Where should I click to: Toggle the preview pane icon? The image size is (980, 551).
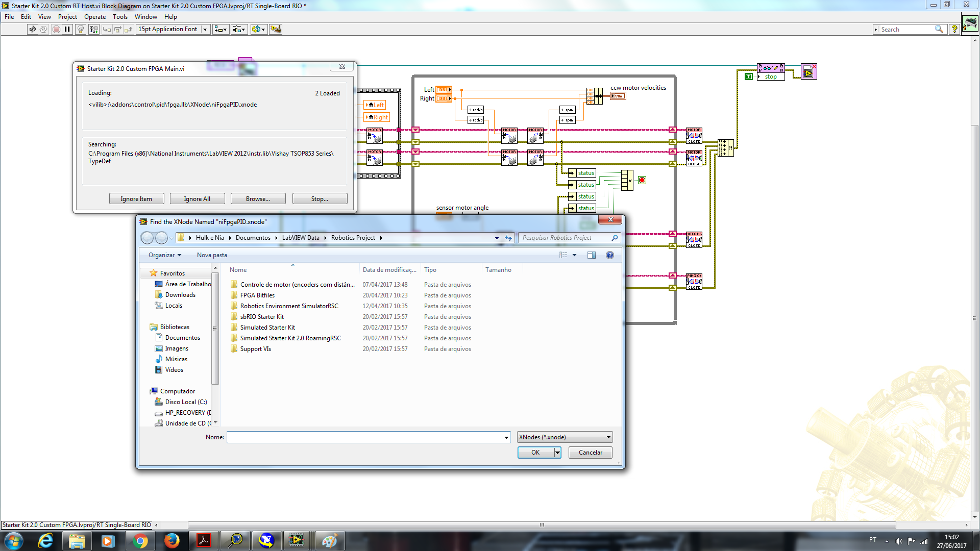[x=591, y=255]
